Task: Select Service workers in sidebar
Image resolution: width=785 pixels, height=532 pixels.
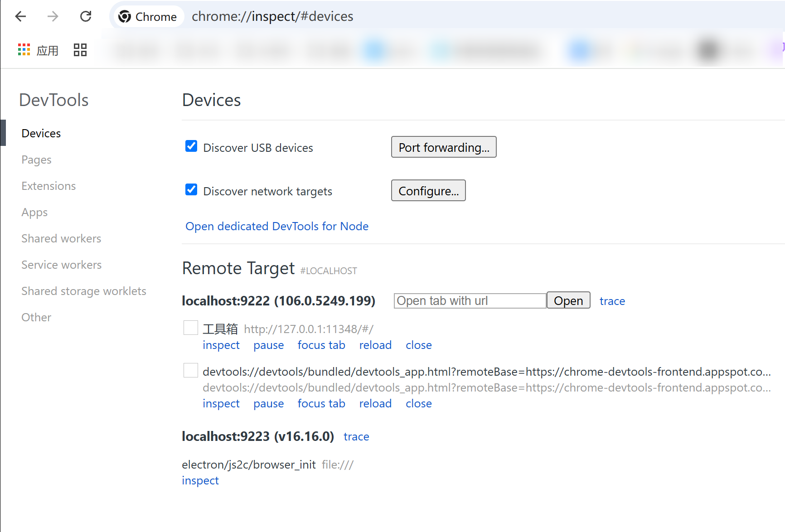Action: coord(62,265)
